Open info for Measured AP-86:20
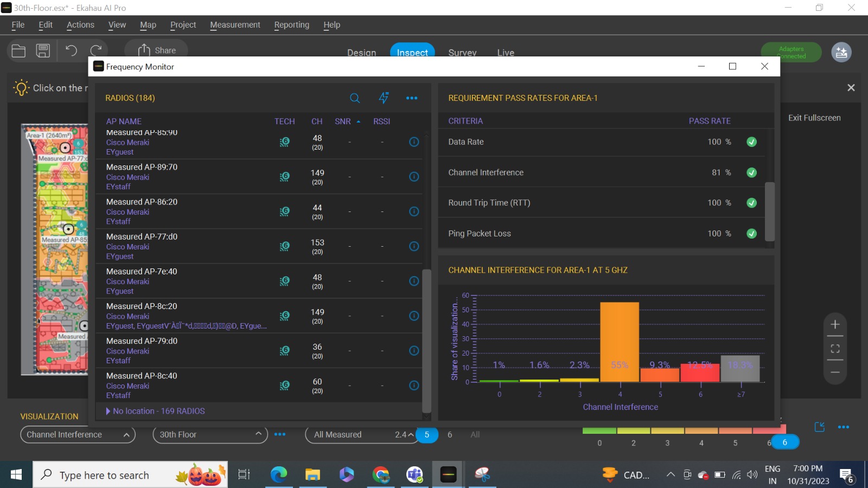868x488 pixels. click(x=414, y=211)
